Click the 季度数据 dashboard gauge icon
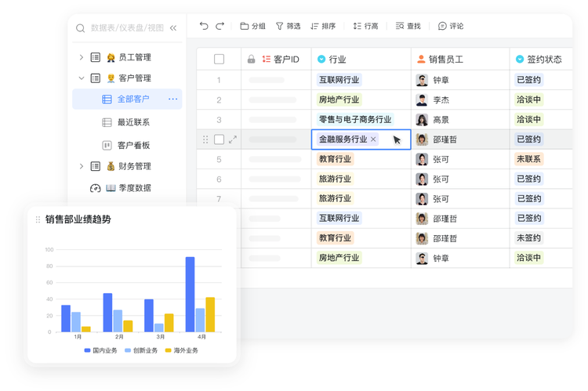Viewport: 588px width, 391px height. coord(95,188)
